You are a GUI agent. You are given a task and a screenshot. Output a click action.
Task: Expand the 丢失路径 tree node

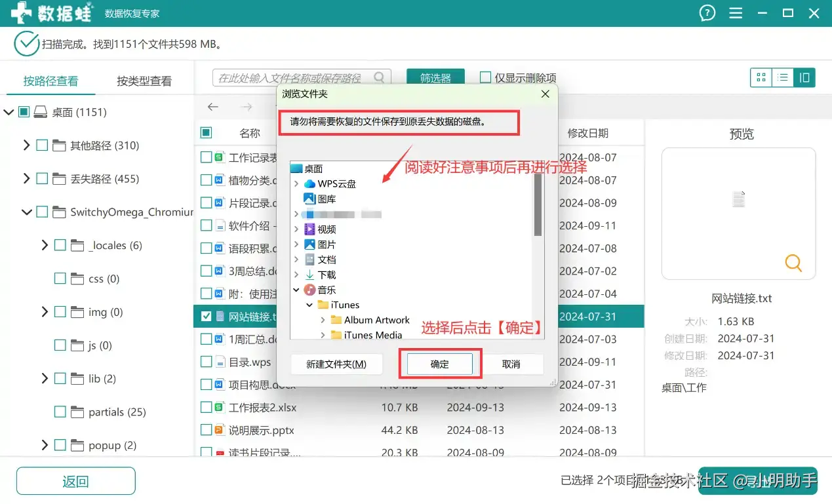(x=26, y=178)
